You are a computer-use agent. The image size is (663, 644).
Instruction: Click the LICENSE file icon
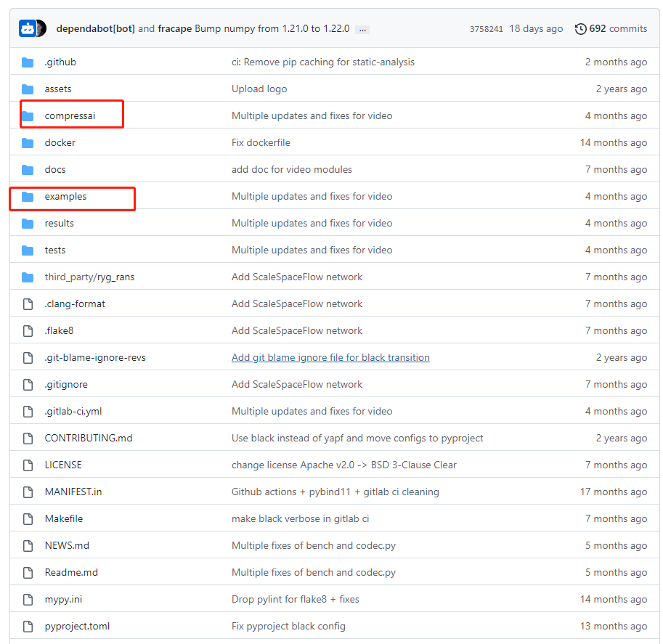(28, 465)
